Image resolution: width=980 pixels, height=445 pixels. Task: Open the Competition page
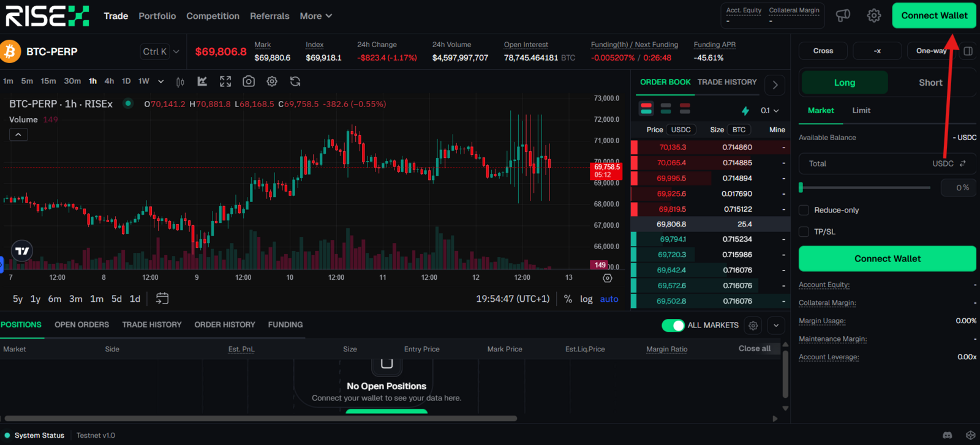point(213,16)
